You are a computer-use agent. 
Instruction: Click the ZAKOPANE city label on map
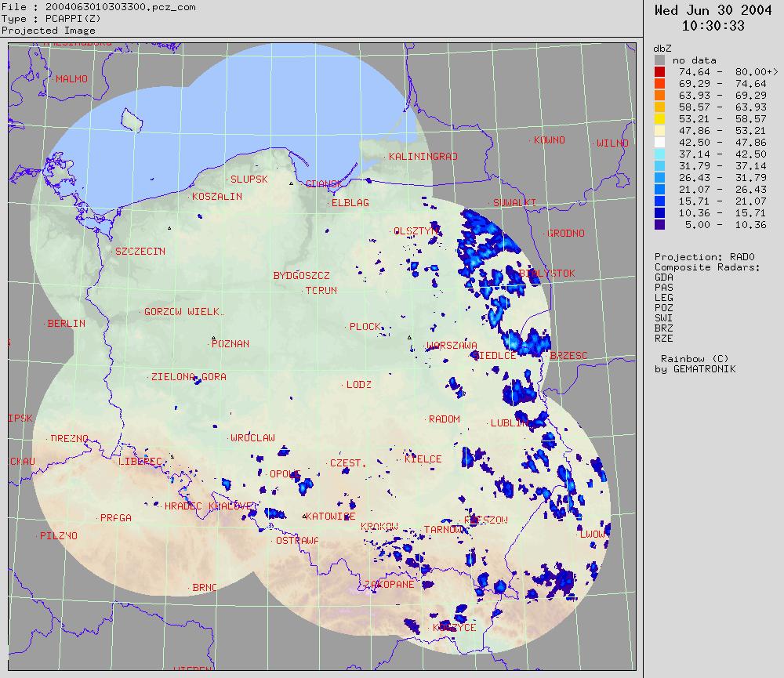[x=389, y=585]
